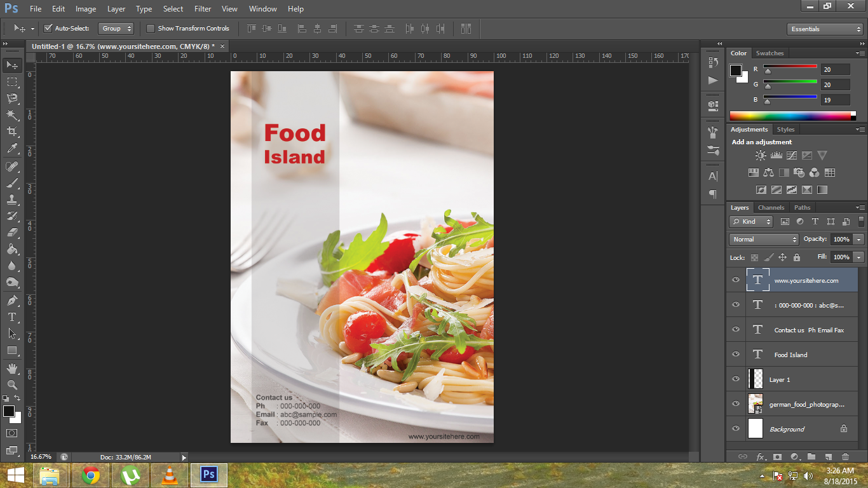
Task: Create a new layer in Layers panel
Action: pyautogui.click(x=829, y=457)
